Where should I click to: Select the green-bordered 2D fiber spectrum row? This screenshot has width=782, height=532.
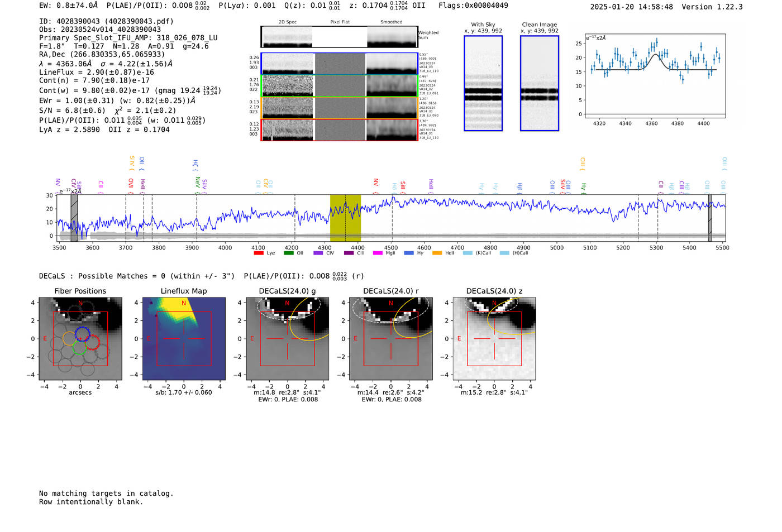[x=339, y=85]
